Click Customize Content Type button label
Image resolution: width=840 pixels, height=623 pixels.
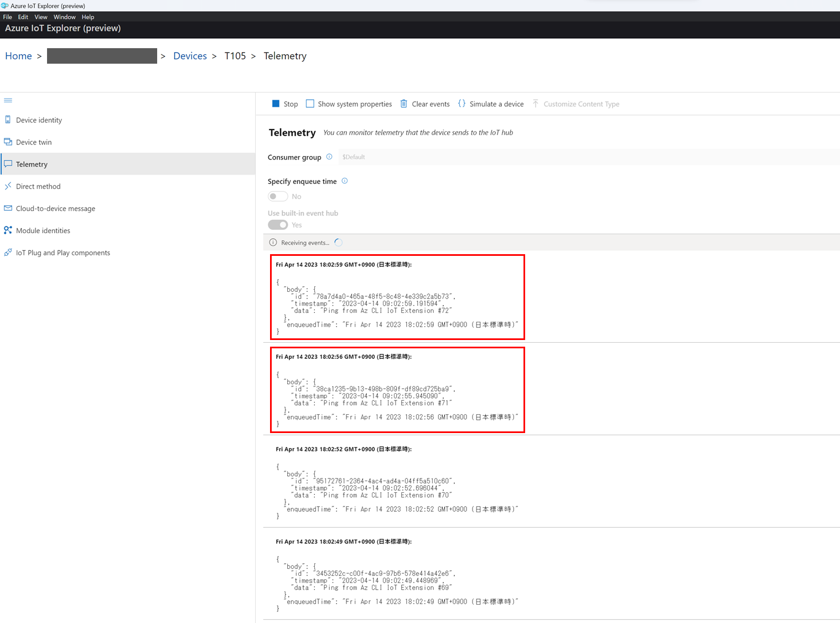[581, 104]
